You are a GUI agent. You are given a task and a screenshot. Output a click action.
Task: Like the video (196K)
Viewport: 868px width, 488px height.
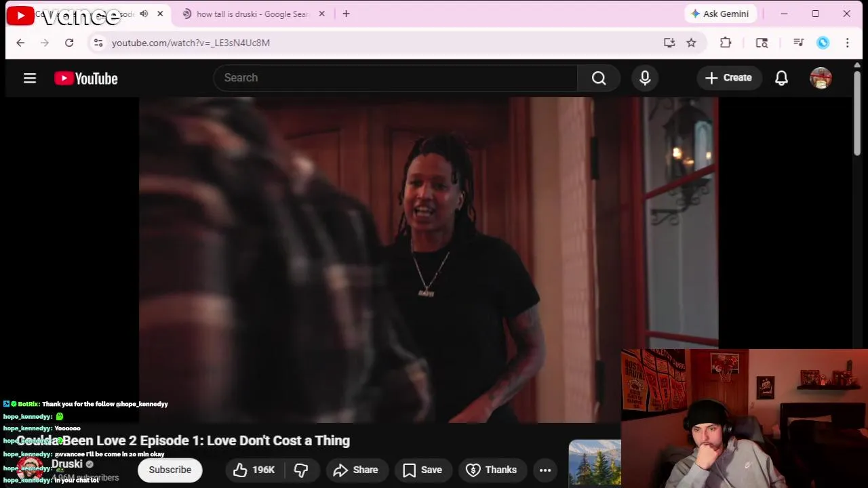point(254,470)
